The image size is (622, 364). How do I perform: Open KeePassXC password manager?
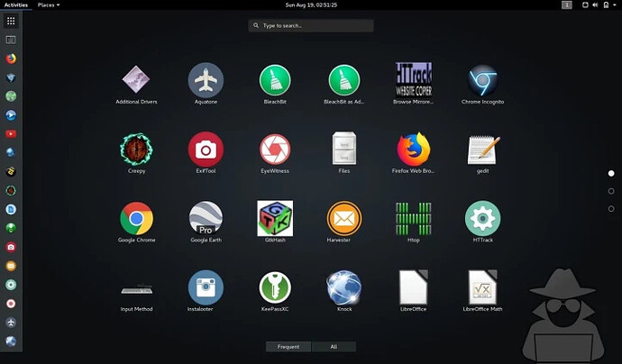275,288
